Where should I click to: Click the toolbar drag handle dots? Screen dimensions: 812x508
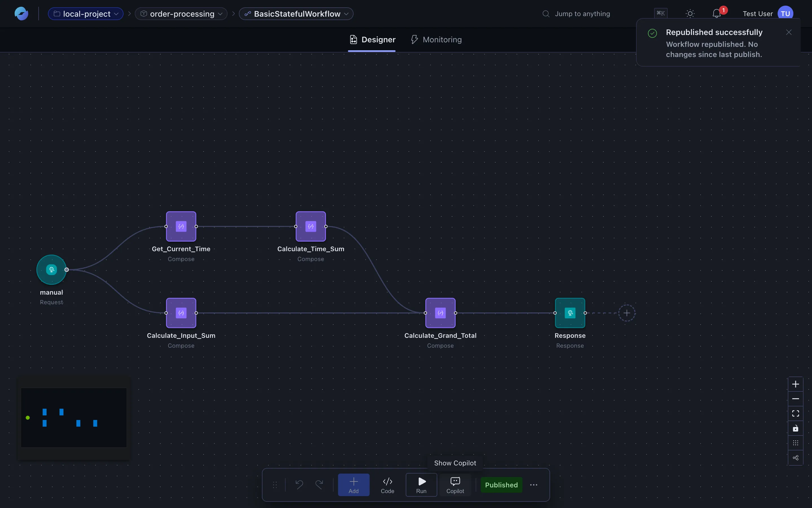(x=275, y=485)
